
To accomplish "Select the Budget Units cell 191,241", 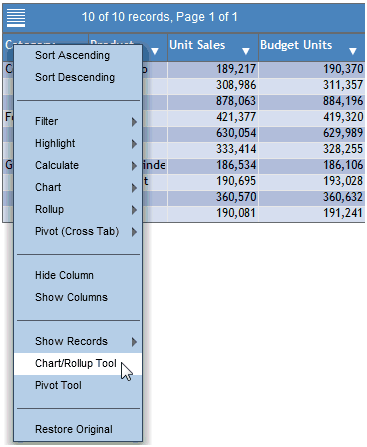I will pyautogui.click(x=312, y=213).
